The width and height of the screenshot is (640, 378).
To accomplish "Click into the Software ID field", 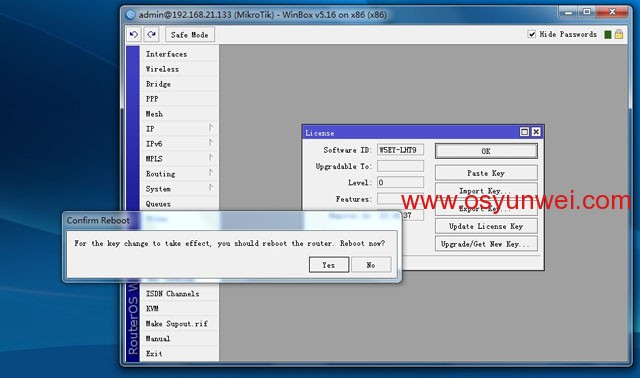I will 400,150.
